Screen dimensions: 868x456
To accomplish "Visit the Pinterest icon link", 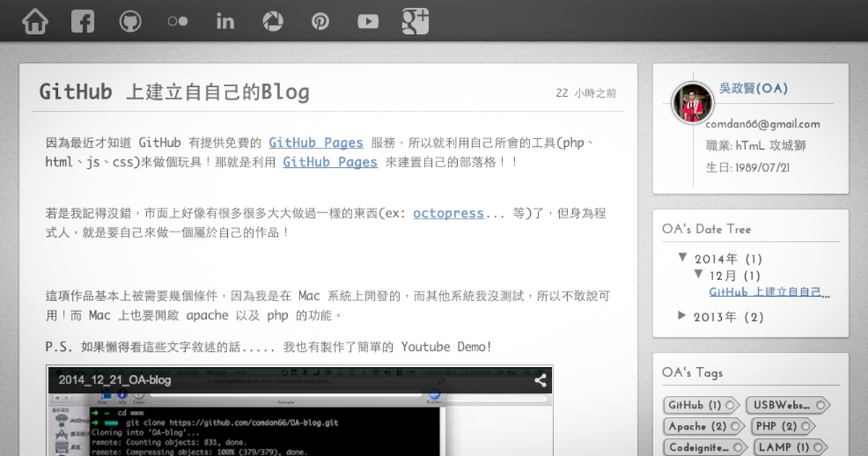I will [320, 21].
